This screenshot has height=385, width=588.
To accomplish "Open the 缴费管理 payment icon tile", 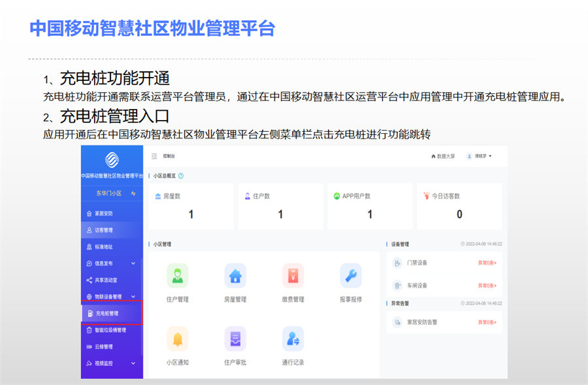I will 293,275.
